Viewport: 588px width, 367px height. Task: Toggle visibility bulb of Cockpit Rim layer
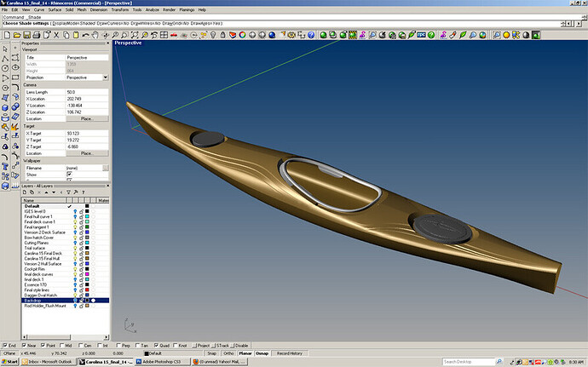pyautogui.click(x=75, y=269)
